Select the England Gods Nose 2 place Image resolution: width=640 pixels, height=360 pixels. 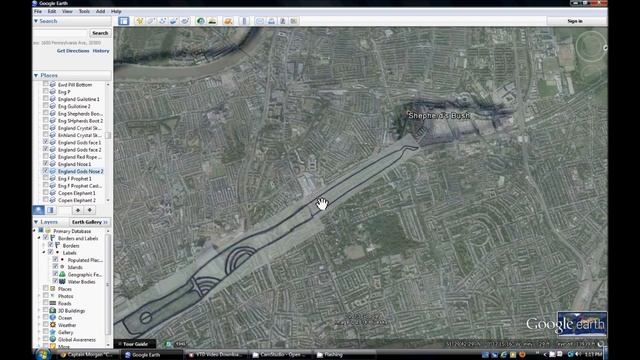tap(80, 171)
